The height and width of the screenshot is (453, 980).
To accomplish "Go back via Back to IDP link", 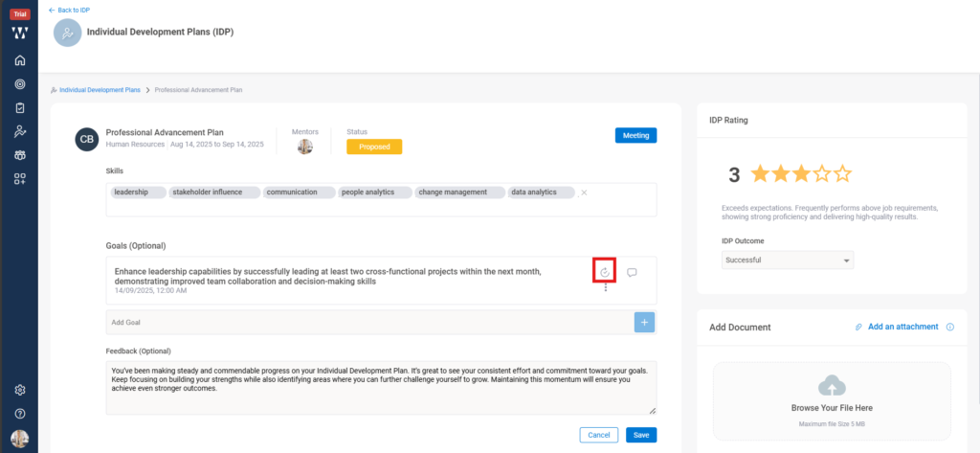I will pos(69,10).
